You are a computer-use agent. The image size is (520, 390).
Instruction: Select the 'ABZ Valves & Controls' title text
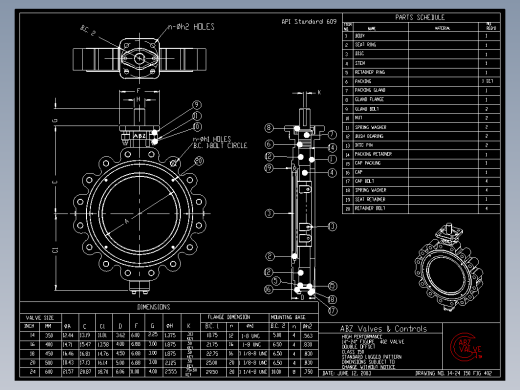point(383,329)
